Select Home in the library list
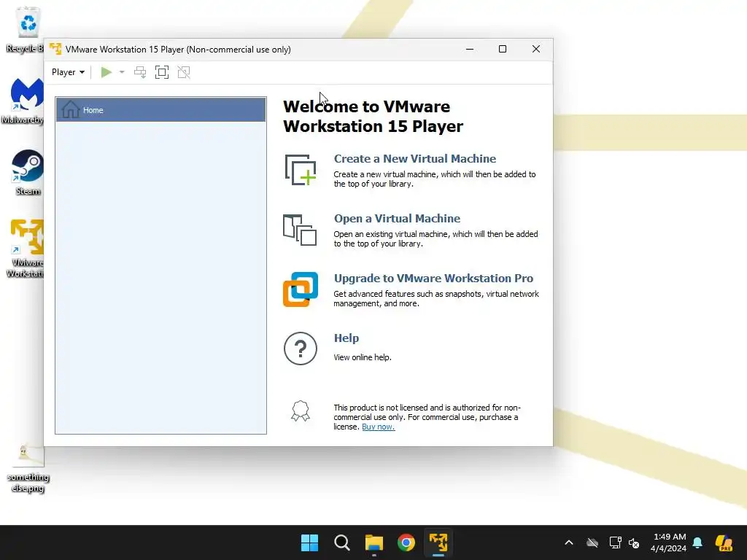 click(x=161, y=110)
